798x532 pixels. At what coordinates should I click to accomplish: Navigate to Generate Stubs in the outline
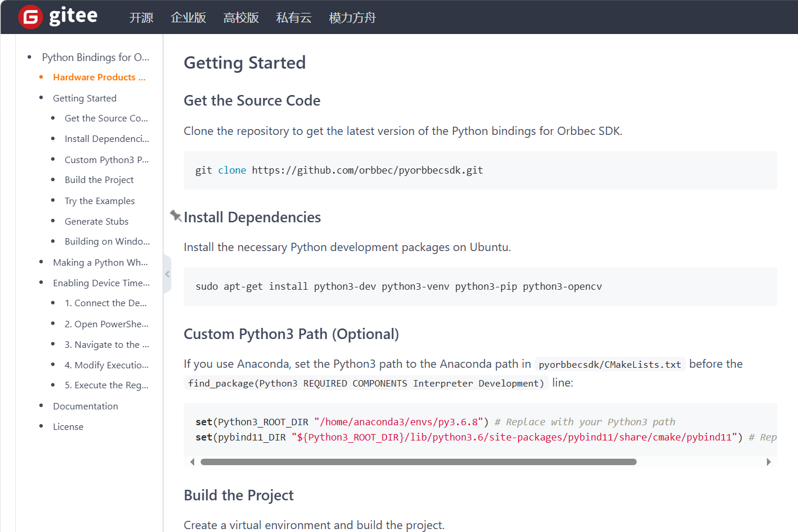(x=96, y=222)
